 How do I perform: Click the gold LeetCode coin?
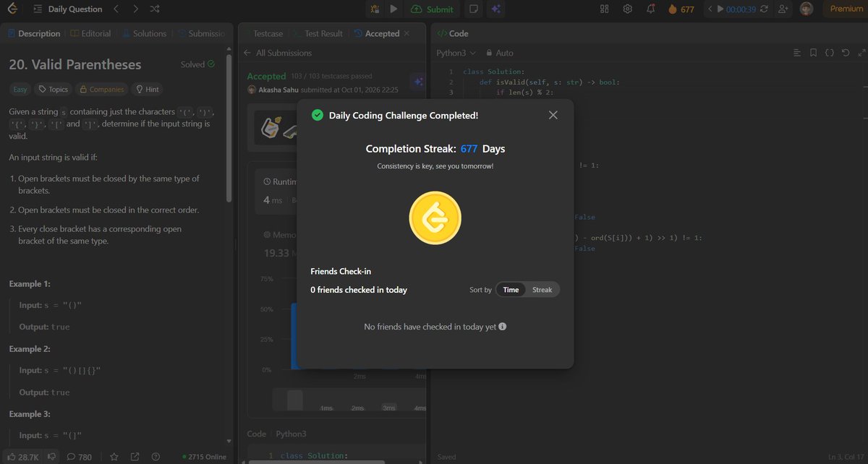tap(435, 218)
